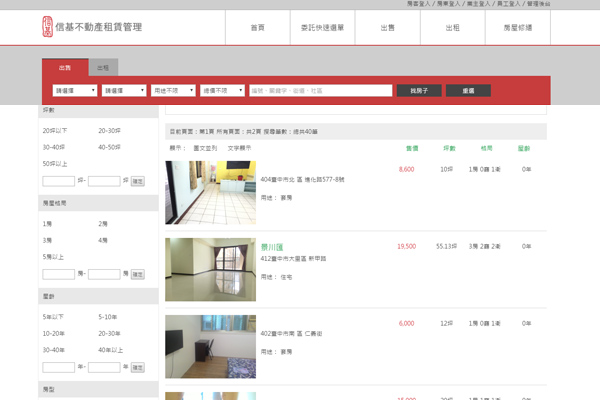Switch display to 文字顯示 view
Image resolution: width=600 pixels, height=400 pixels.
click(x=240, y=148)
